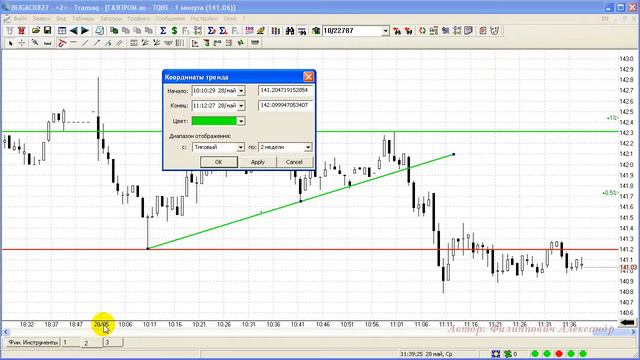Click the red circular refresh arrows icon

click(422, 31)
